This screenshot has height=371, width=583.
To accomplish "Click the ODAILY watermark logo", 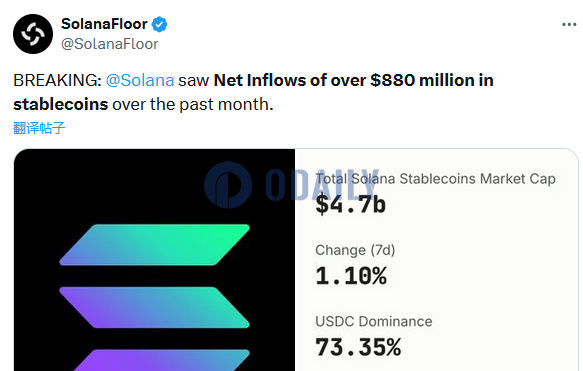I will [x=292, y=185].
